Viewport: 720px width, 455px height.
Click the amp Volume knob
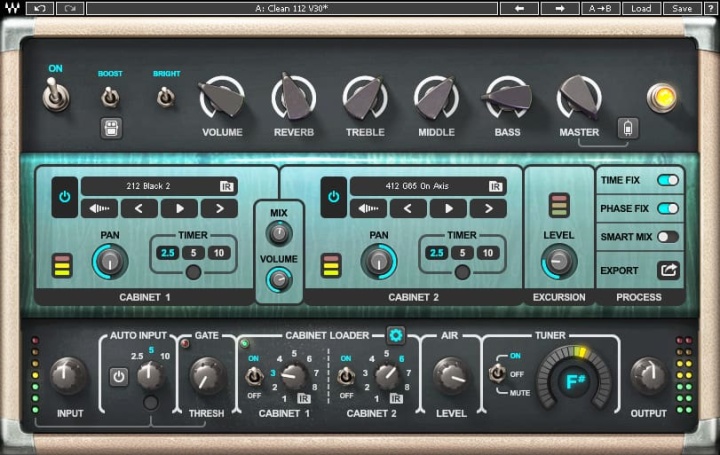coord(222,98)
